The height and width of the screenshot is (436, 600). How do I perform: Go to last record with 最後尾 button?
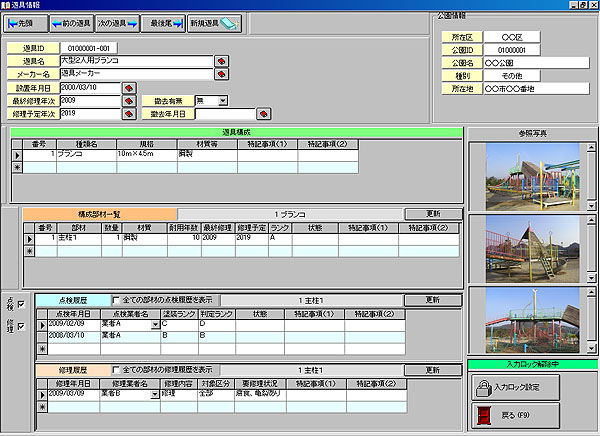pos(160,22)
